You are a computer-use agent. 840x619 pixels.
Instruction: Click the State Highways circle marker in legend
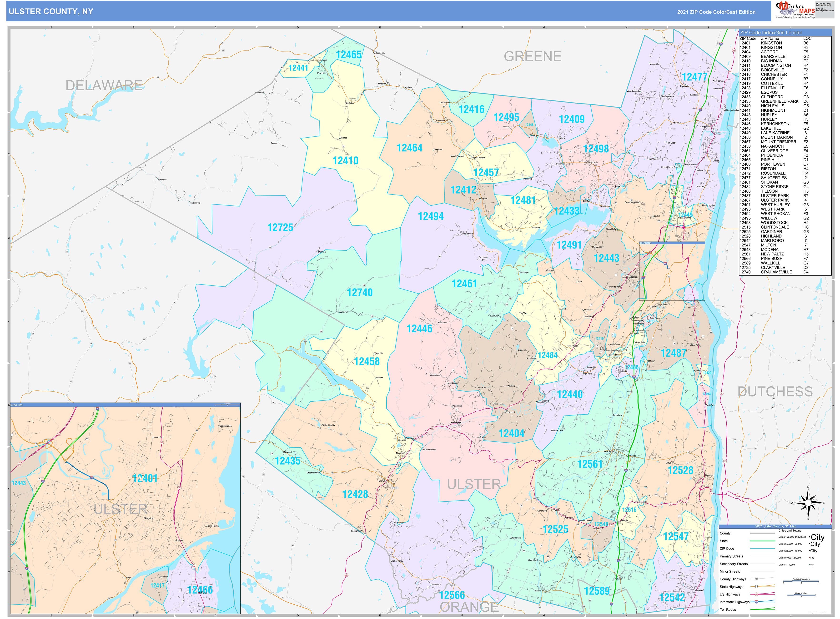(x=756, y=587)
